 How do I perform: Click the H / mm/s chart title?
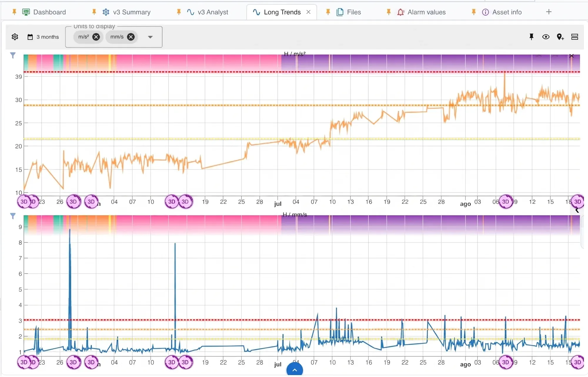(295, 215)
